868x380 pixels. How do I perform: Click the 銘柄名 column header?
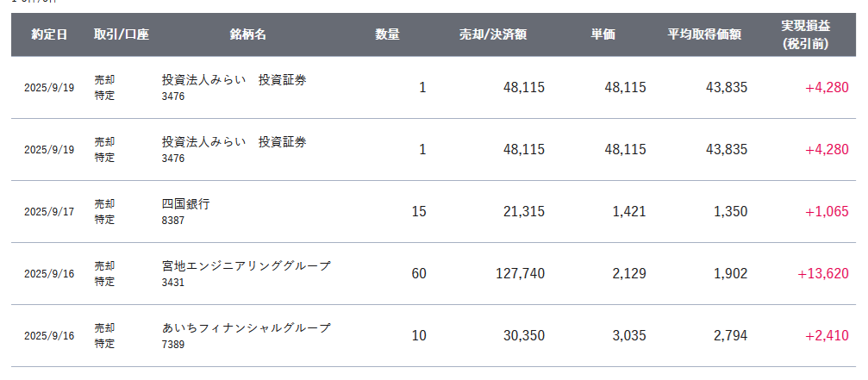click(248, 34)
